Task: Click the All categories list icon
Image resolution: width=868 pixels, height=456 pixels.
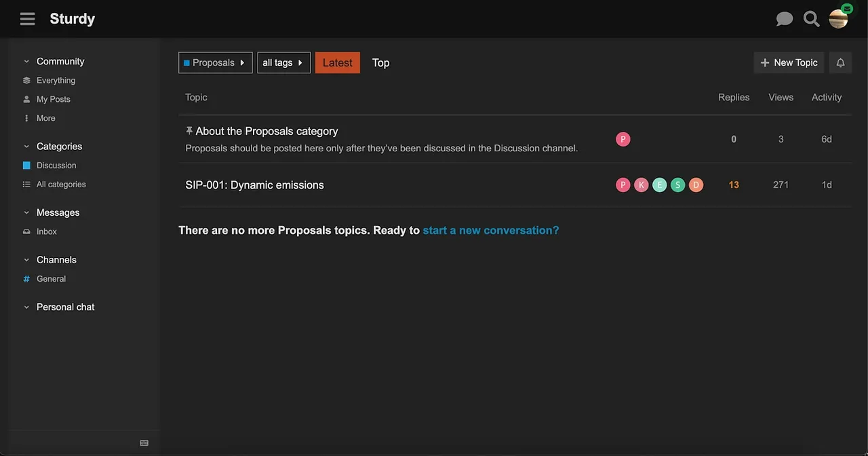Action: [x=26, y=185]
